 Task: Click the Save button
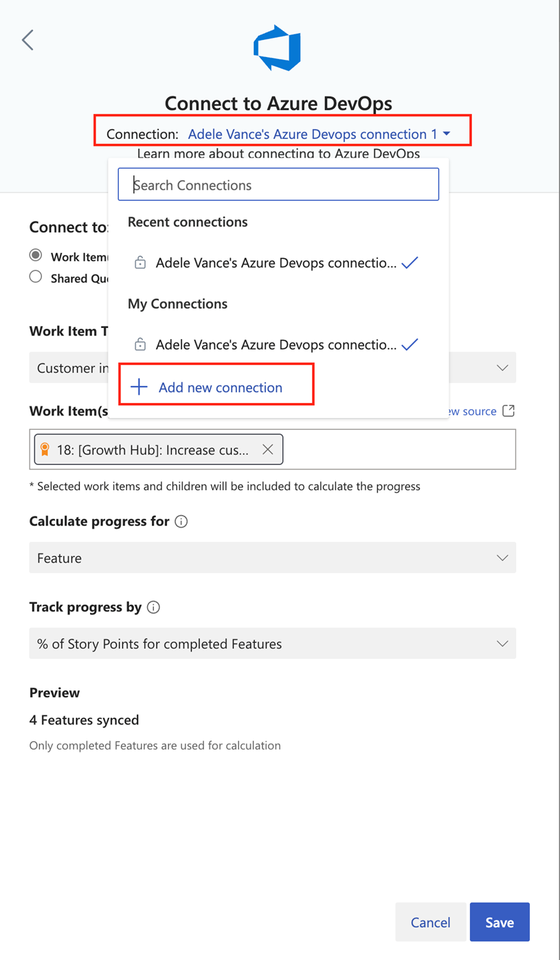click(500, 922)
